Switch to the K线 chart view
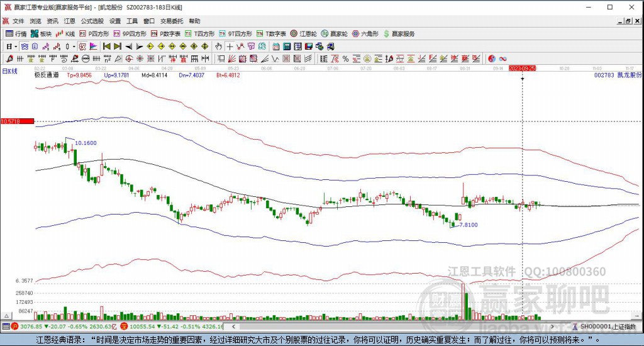Image resolution: width=644 pixels, height=346 pixels. (x=65, y=34)
